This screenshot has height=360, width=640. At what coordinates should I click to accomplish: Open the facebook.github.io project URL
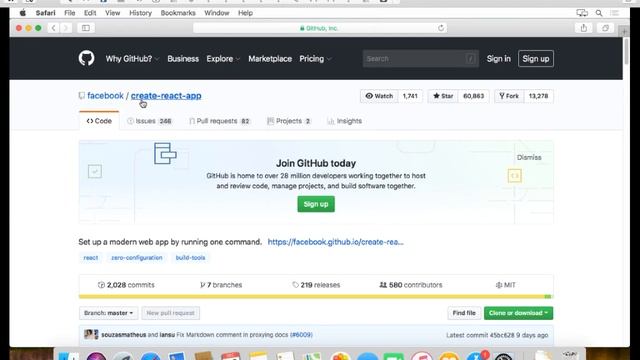(336, 242)
